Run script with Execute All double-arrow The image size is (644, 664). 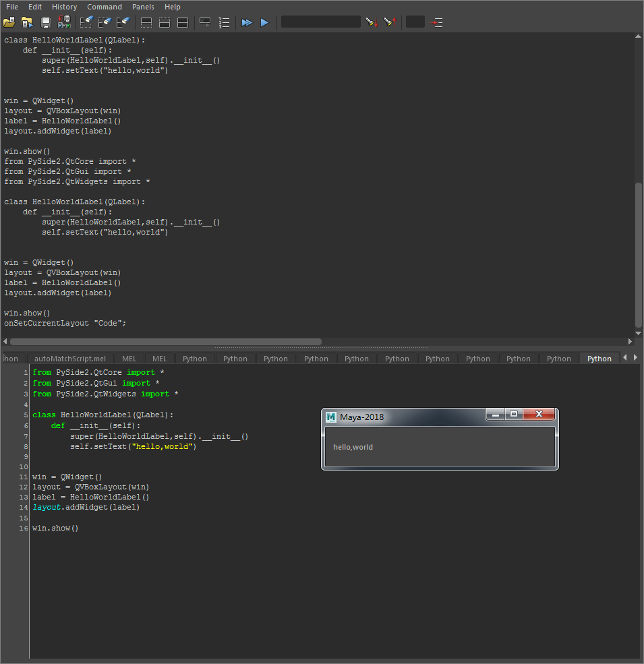tap(247, 22)
